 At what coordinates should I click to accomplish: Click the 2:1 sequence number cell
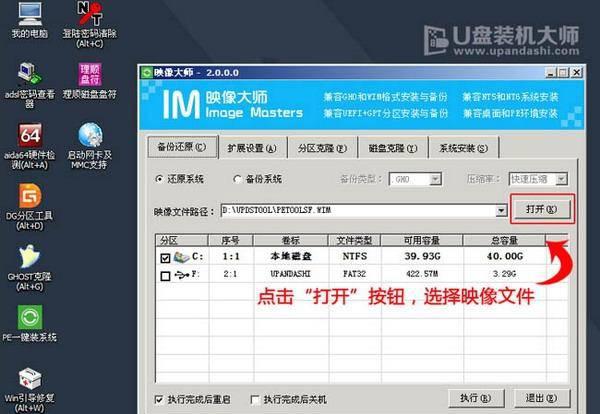pyautogui.click(x=230, y=274)
